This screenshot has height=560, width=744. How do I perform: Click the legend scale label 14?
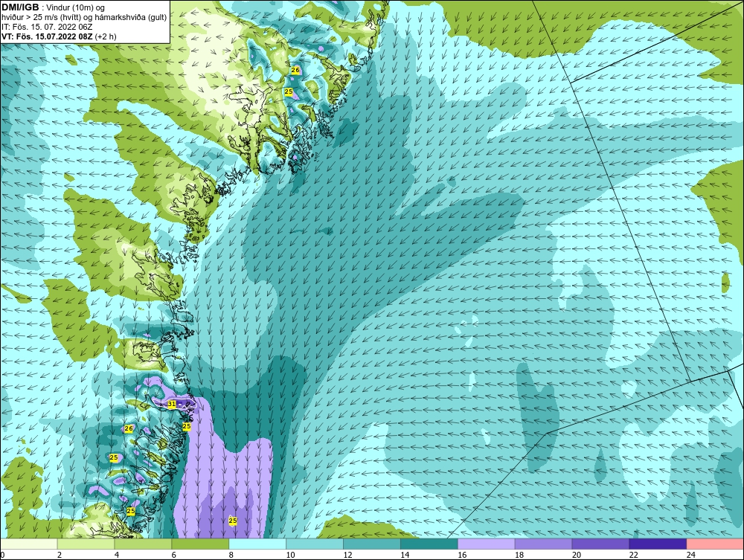coord(405,555)
